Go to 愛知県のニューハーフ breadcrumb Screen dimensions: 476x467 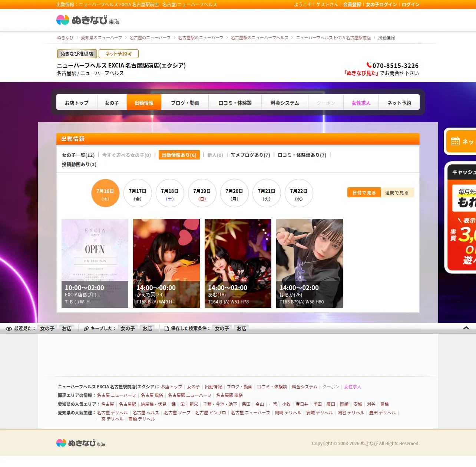102,38
